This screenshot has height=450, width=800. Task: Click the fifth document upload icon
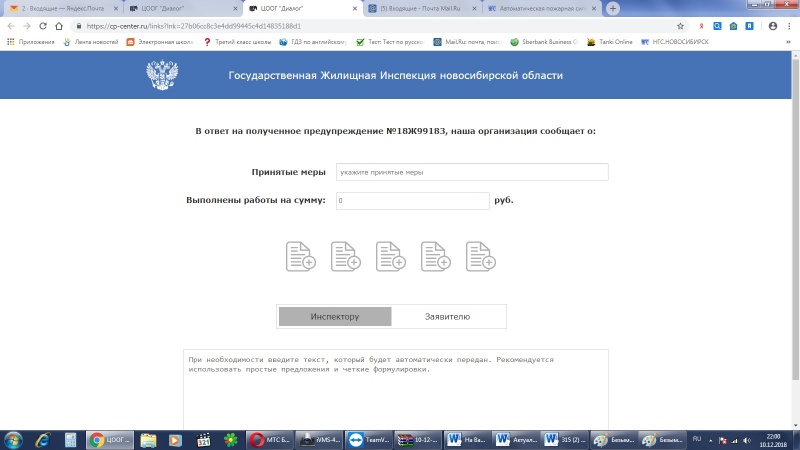pyautogui.click(x=481, y=256)
